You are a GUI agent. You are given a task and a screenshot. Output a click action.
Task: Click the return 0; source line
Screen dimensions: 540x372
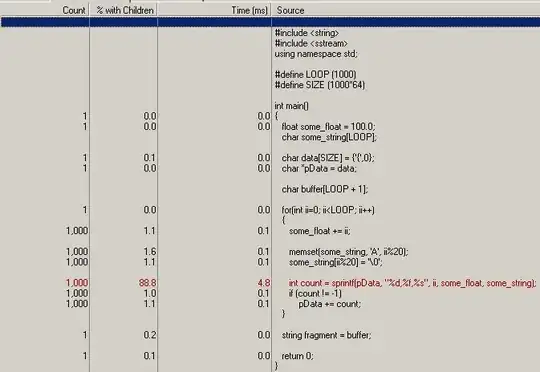[298, 356]
